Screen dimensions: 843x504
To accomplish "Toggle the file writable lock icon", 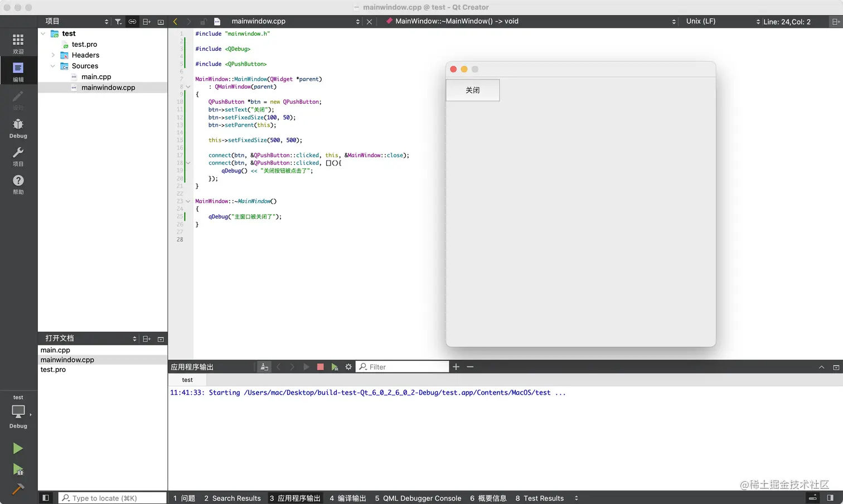I will pyautogui.click(x=204, y=22).
